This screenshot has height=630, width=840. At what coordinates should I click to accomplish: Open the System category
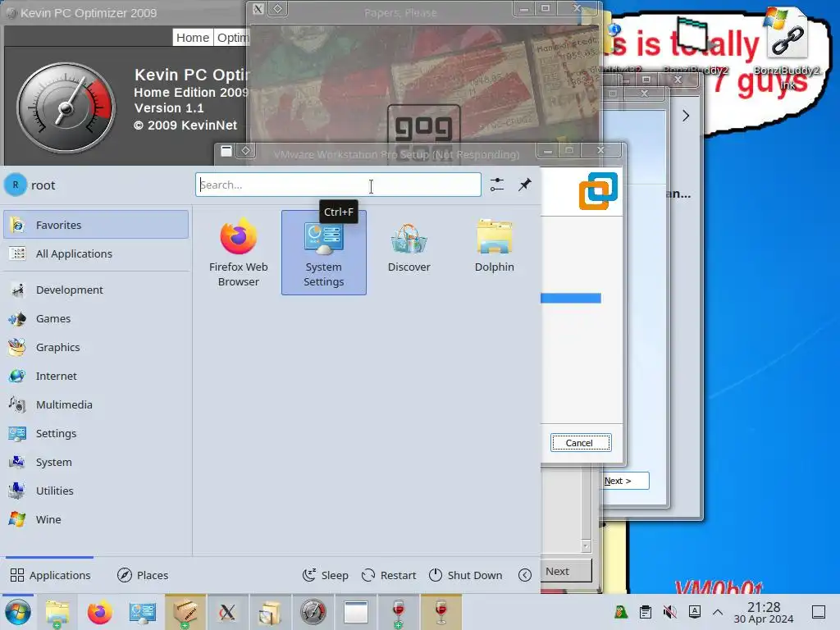[x=96, y=463]
